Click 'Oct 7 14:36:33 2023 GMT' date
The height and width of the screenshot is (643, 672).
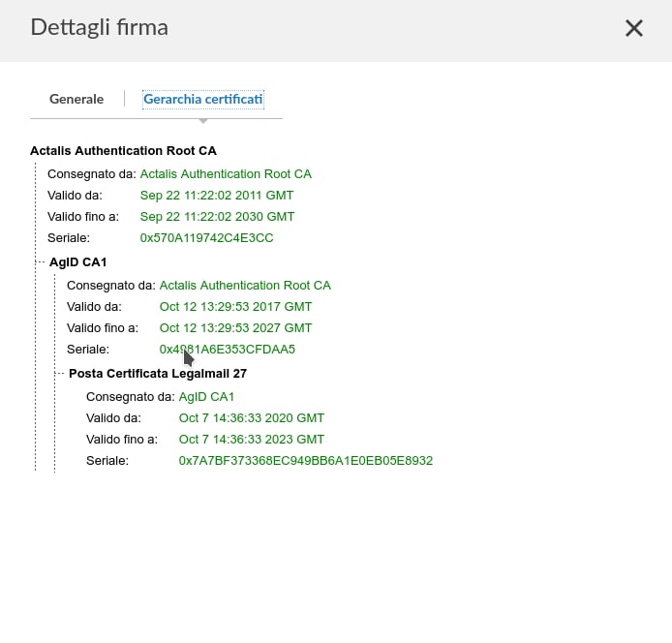point(252,440)
